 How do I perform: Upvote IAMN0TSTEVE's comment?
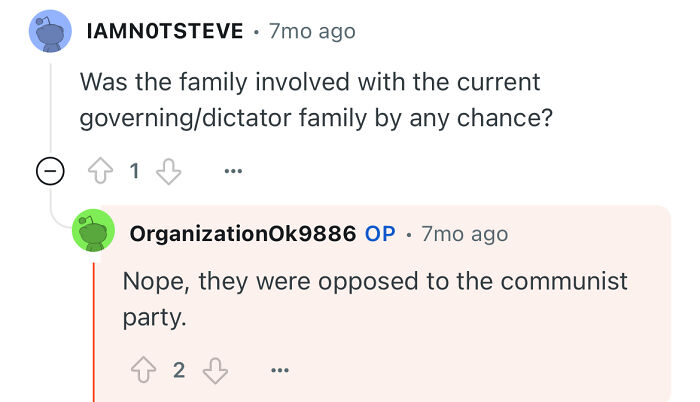pyautogui.click(x=100, y=171)
